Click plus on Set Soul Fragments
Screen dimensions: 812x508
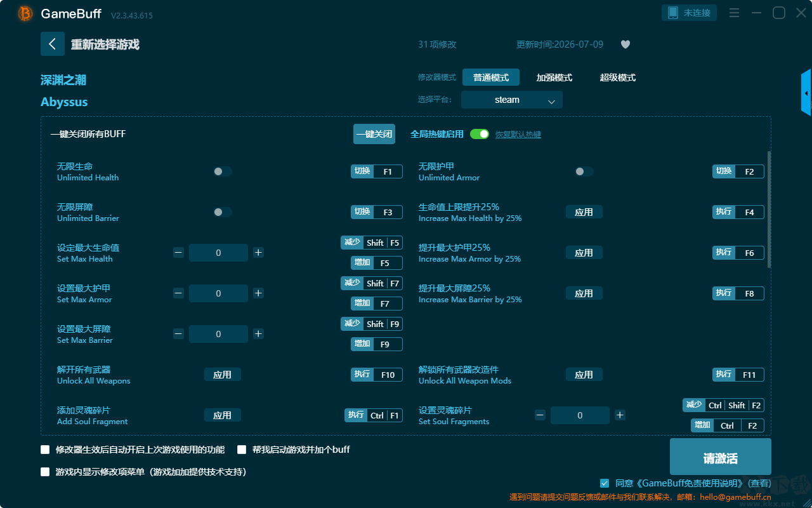(x=620, y=415)
